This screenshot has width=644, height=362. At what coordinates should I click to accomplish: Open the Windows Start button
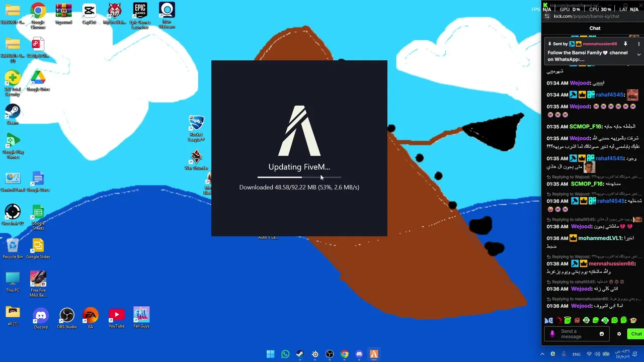coord(271,354)
